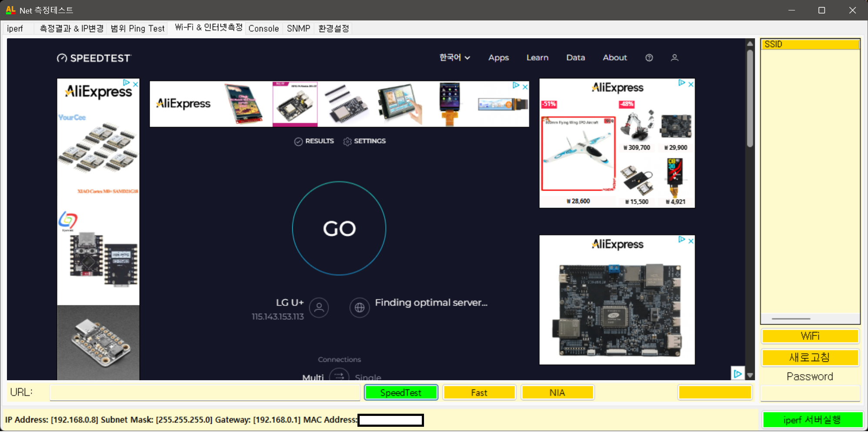Open the 환경설정 tab

click(334, 29)
